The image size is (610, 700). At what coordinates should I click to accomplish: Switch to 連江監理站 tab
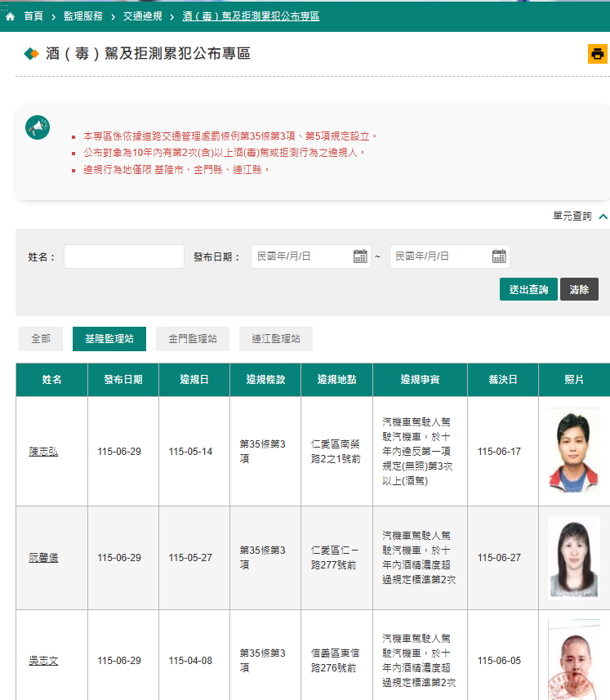coord(276,339)
